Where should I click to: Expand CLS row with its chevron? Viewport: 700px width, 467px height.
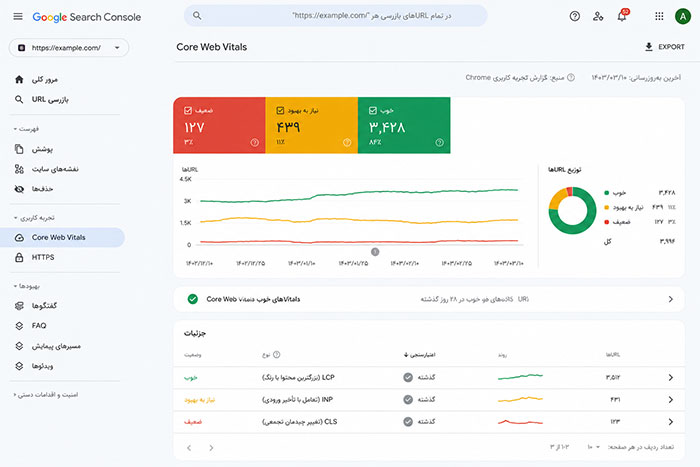pos(671,421)
